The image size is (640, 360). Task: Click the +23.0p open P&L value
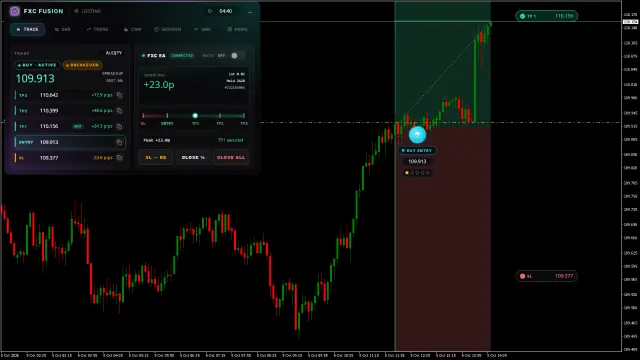pyautogui.click(x=159, y=85)
